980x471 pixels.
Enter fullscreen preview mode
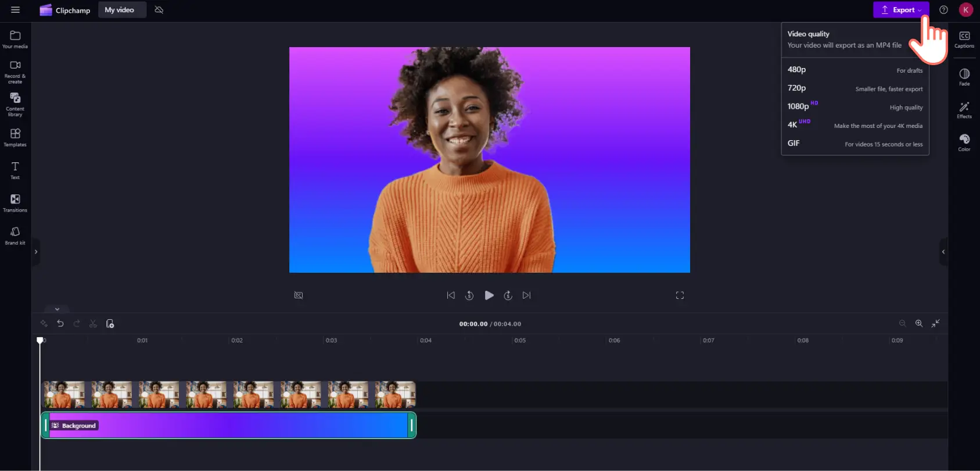(680, 295)
